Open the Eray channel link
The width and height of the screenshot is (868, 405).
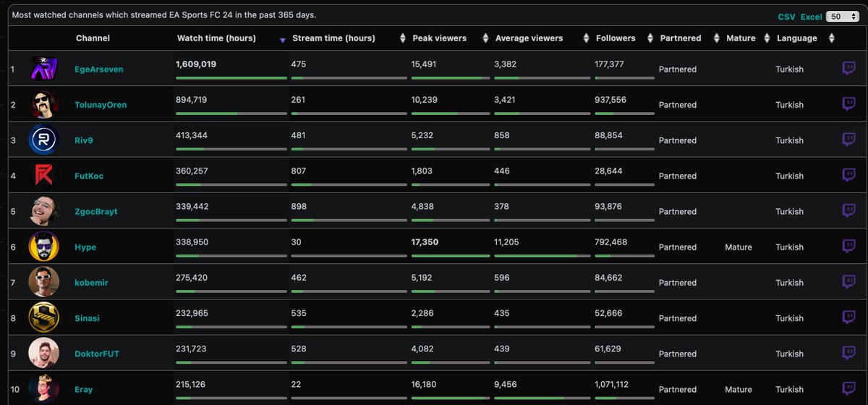point(84,389)
